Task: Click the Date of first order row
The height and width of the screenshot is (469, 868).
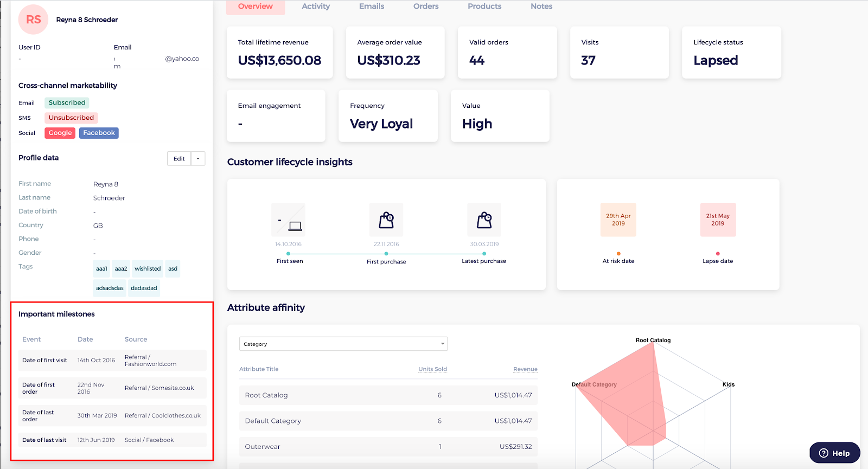Action: click(112, 388)
